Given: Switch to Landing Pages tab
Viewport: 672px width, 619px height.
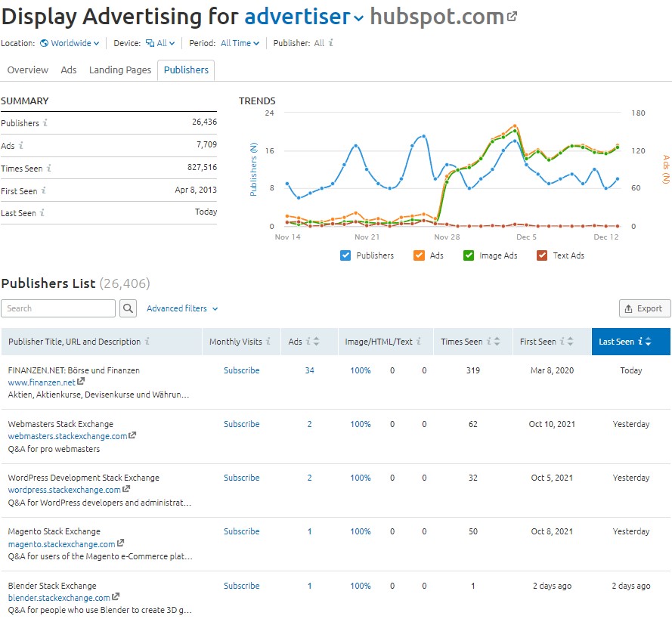Looking at the screenshot, I should pyautogui.click(x=120, y=70).
